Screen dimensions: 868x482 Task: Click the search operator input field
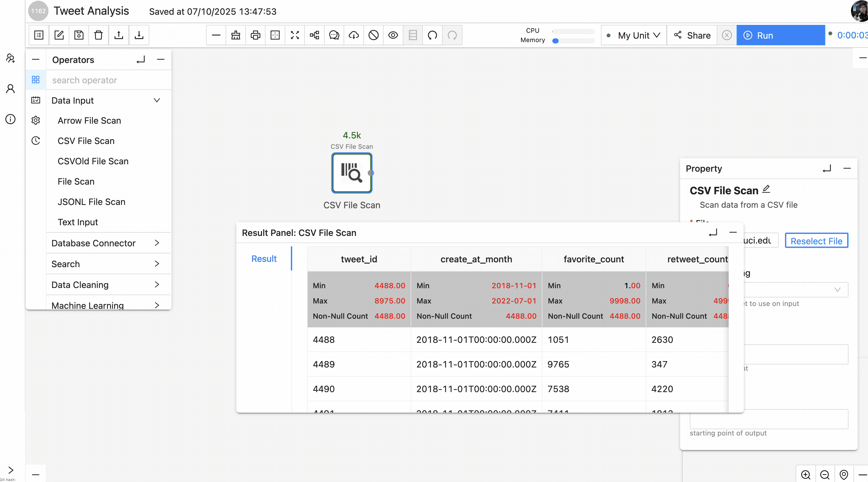point(109,80)
